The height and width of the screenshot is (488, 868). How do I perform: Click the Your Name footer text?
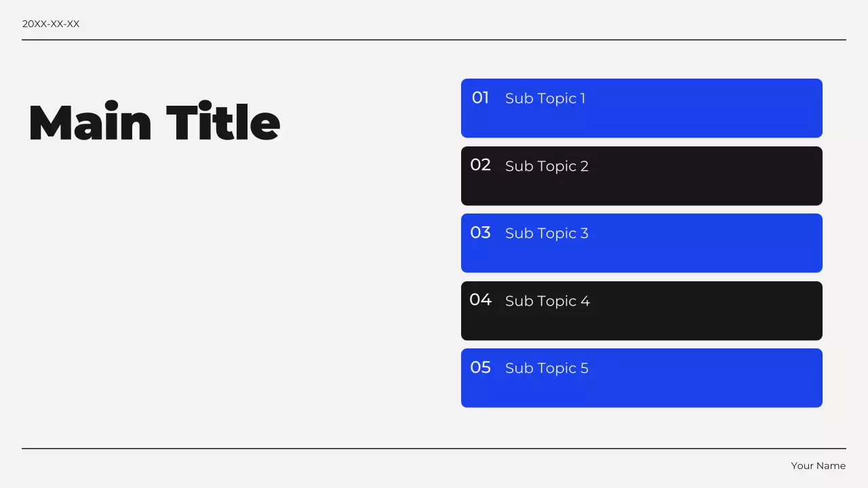click(818, 466)
